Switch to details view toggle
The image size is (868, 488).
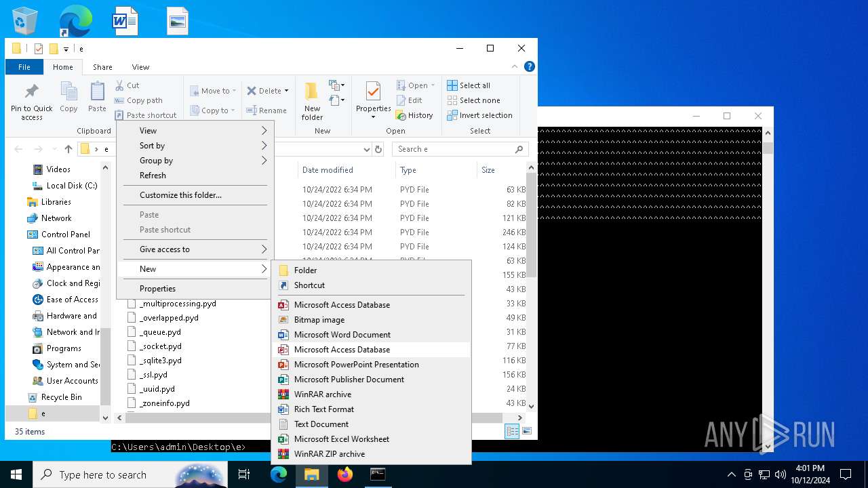tap(512, 431)
